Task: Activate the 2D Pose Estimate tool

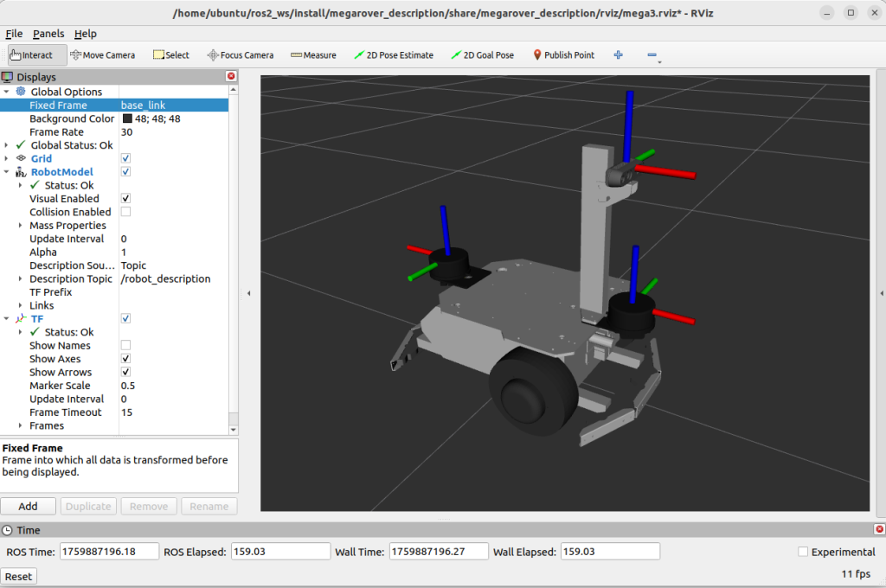Action: tap(394, 55)
